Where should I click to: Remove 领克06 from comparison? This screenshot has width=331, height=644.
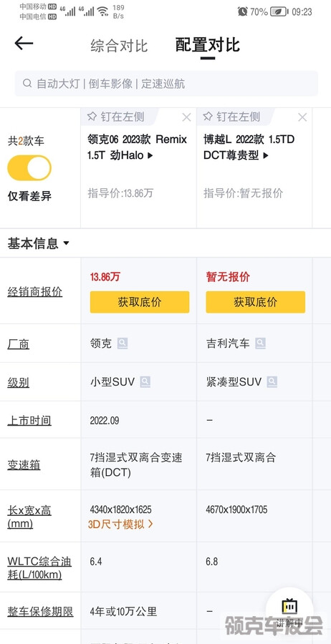click(x=187, y=117)
